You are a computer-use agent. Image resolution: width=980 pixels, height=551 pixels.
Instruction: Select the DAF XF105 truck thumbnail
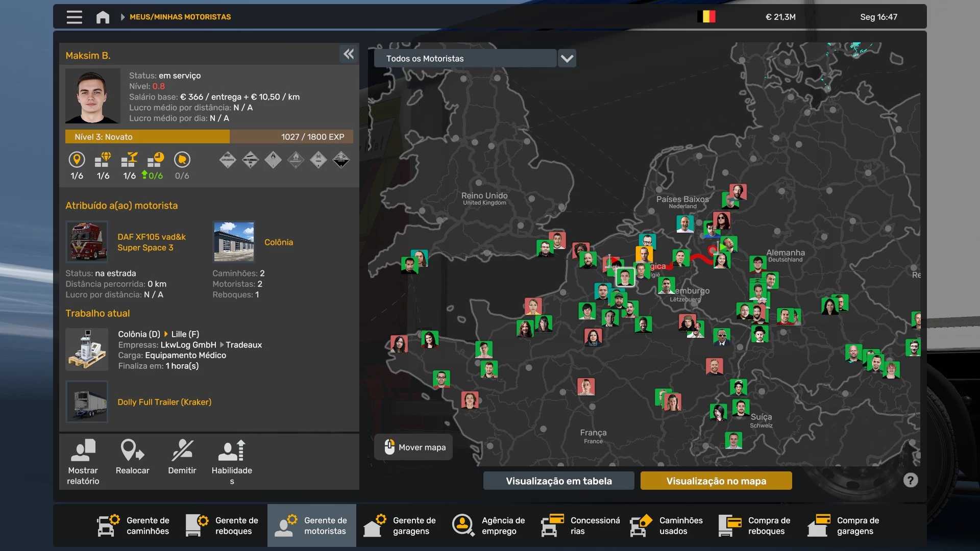(x=87, y=242)
